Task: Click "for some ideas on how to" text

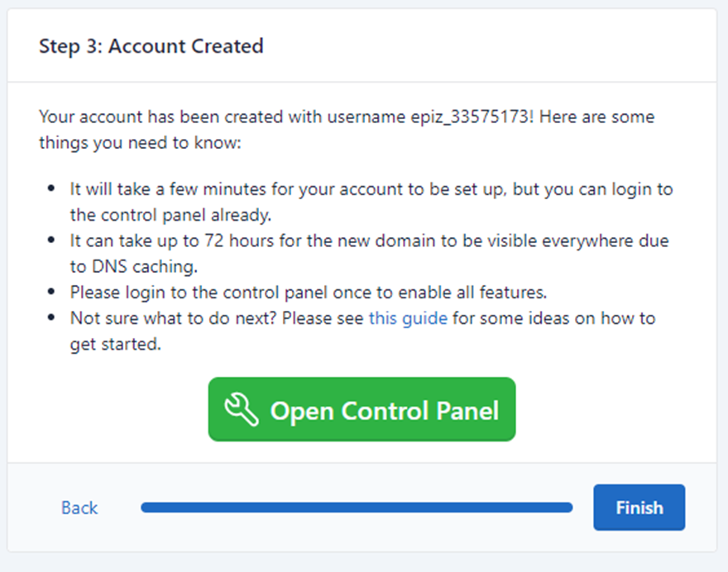Action: tap(554, 318)
